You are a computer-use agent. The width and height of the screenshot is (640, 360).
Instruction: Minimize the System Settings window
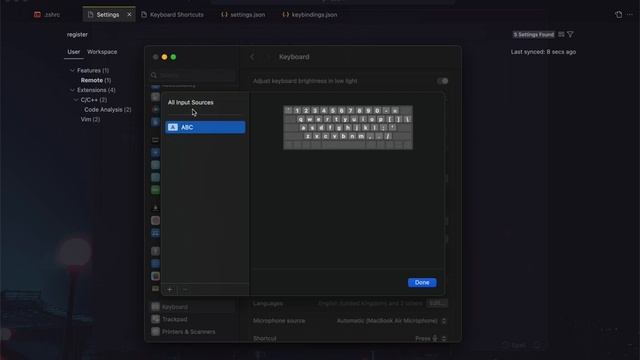(x=164, y=57)
